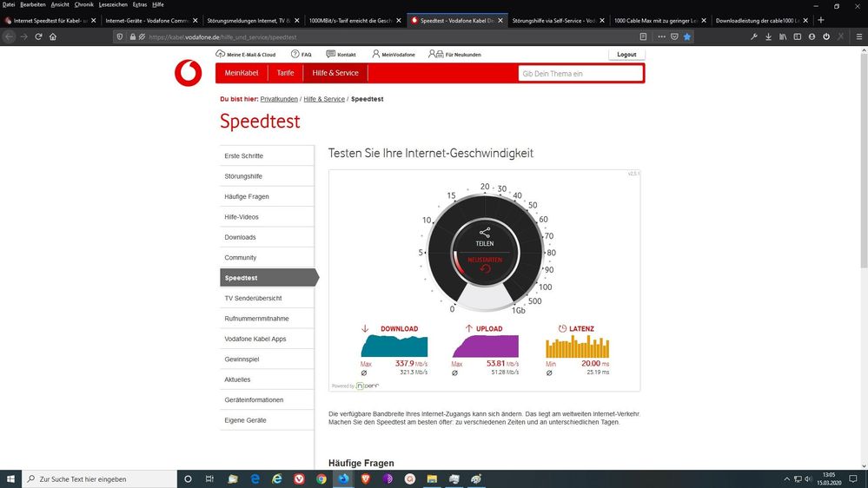Launch Google Chrome from taskbar
This screenshot has height=488, width=868.
[x=321, y=478]
